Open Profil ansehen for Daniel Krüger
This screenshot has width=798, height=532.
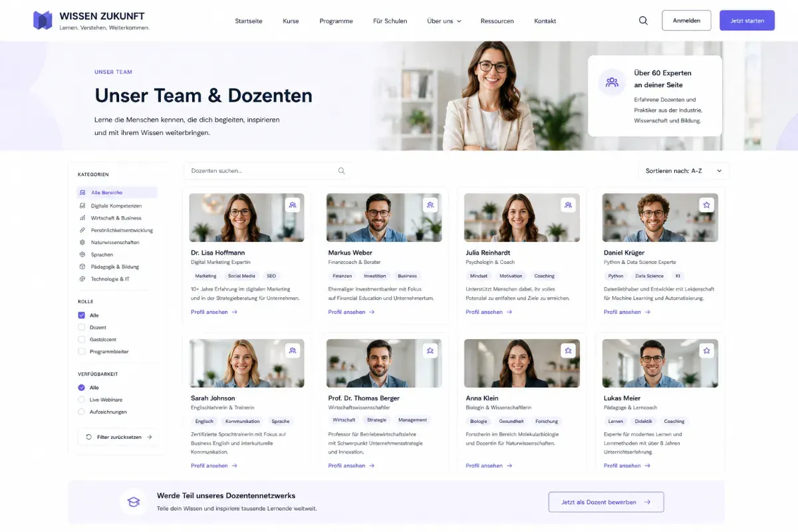pos(627,312)
